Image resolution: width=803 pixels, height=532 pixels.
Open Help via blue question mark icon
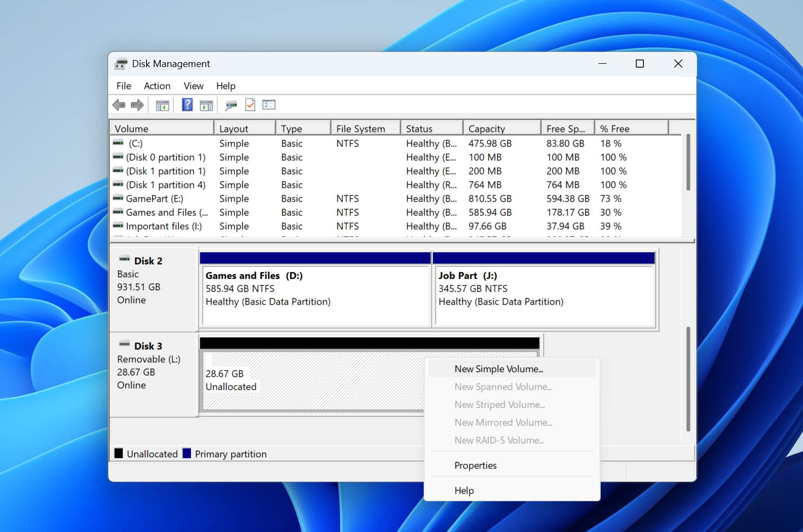tap(187, 105)
